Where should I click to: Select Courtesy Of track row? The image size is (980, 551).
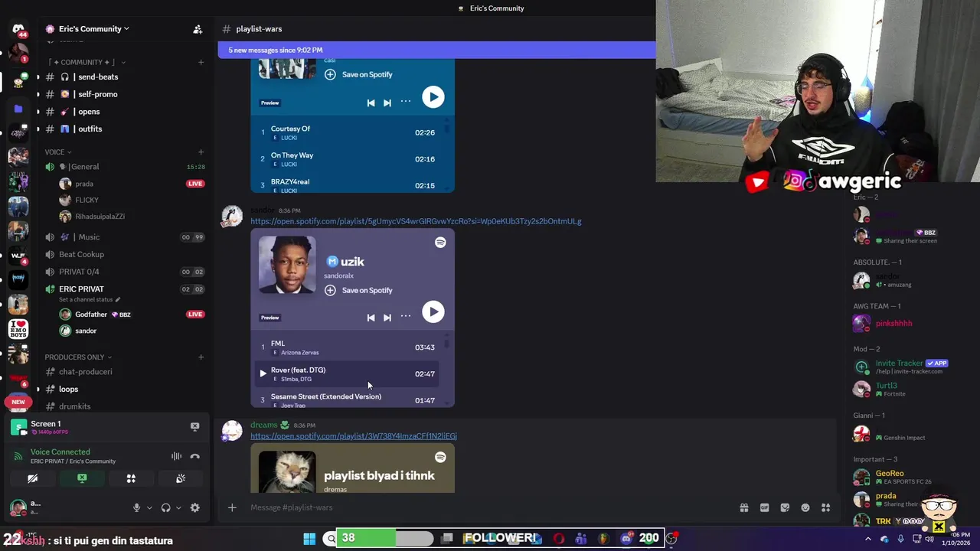(348, 132)
